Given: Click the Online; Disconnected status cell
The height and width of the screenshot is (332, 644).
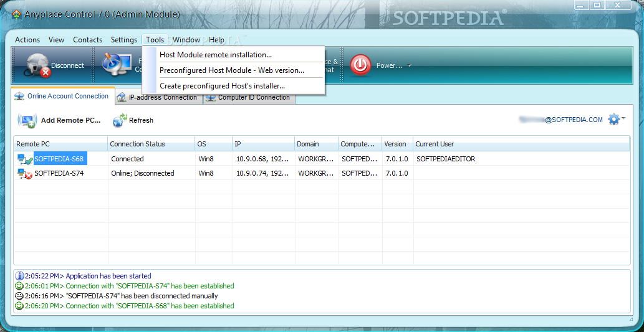Looking at the screenshot, I should (x=151, y=173).
